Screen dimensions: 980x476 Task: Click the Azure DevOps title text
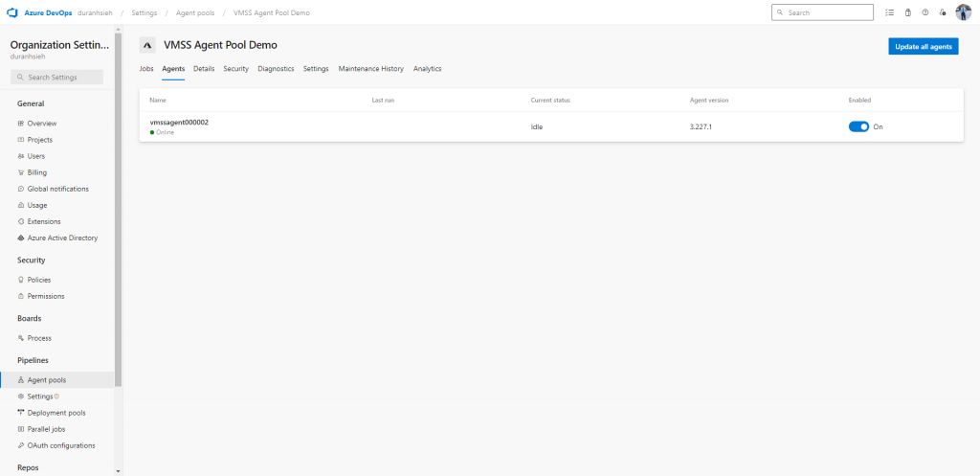coord(48,12)
